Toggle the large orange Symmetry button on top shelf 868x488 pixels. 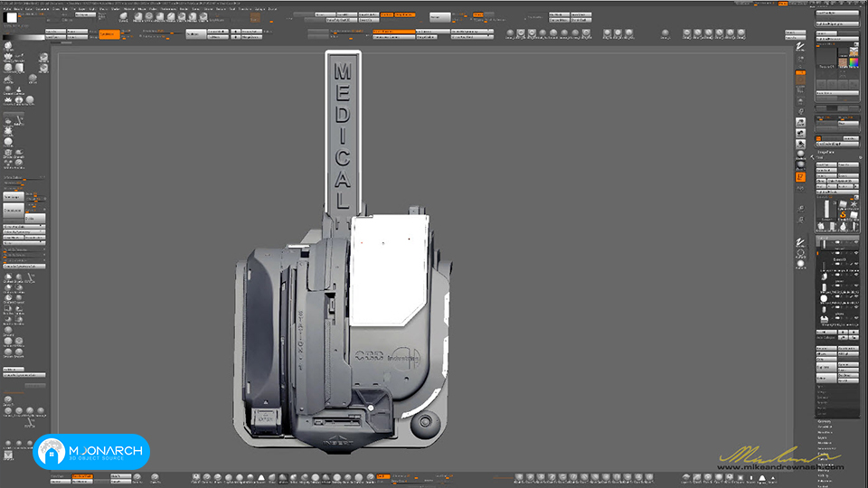[109, 34]
